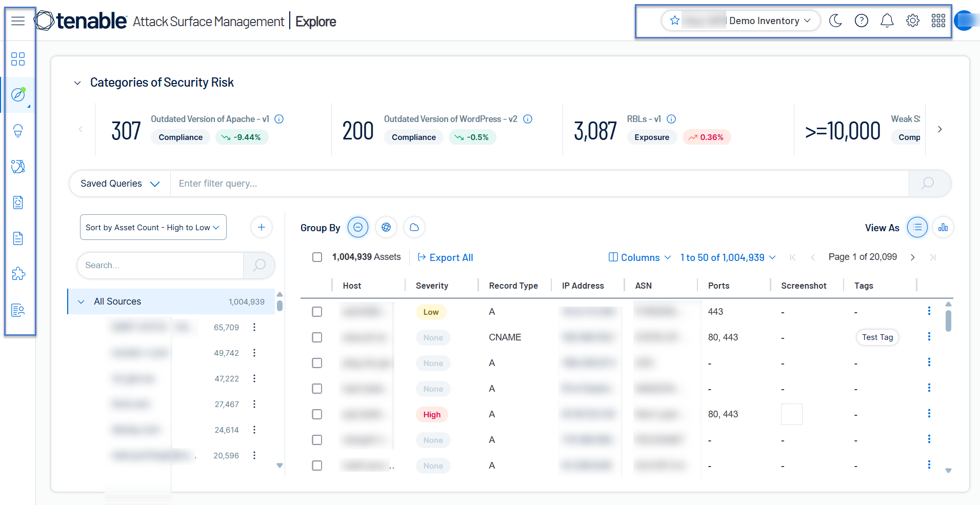Favorite the Demo Inventory with star icon
980x505 pixels.
(675, 21)
